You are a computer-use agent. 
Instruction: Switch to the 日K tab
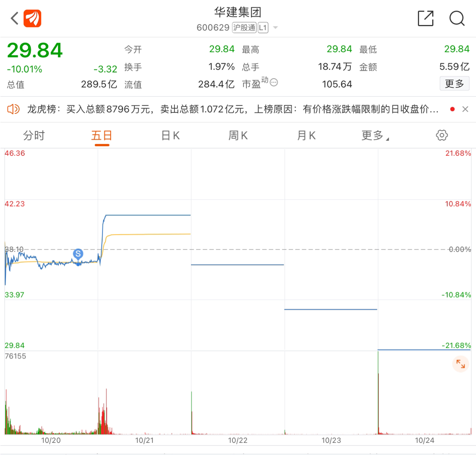[x=170, y=135]
